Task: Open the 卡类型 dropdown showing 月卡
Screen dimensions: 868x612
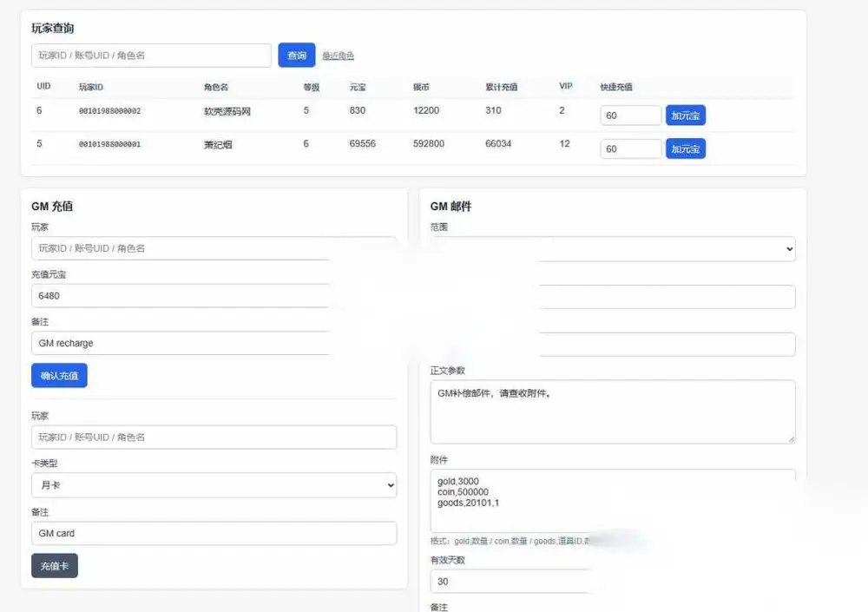Action: point(214,485)
